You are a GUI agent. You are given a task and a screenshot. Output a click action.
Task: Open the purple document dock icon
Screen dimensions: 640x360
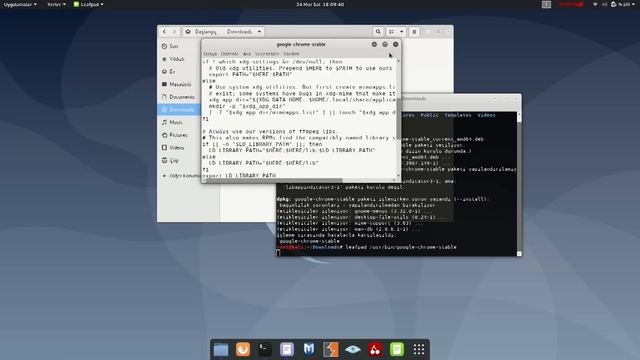point(287,349)
